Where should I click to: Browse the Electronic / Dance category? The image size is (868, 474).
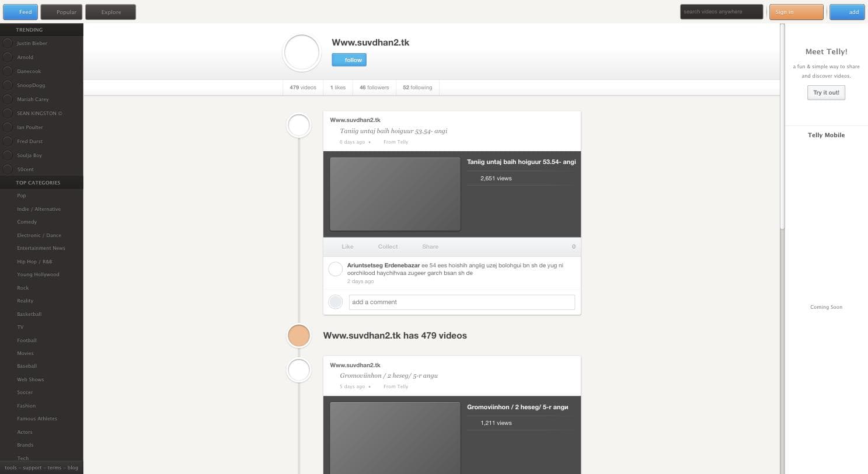coord(39,235)
